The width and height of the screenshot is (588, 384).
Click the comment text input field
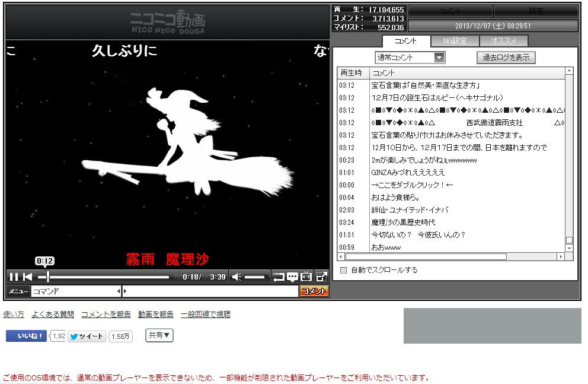pyautogui.click(x=211, y=291)
